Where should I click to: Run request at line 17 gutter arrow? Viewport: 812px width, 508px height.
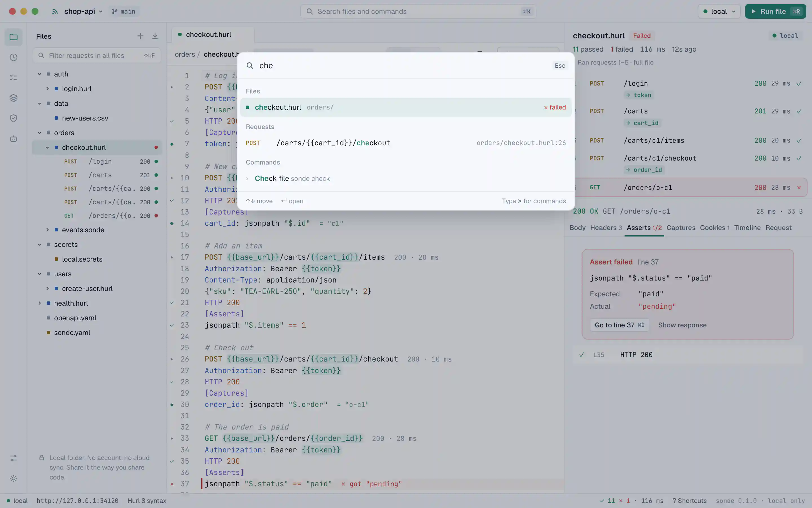point(172,257)
